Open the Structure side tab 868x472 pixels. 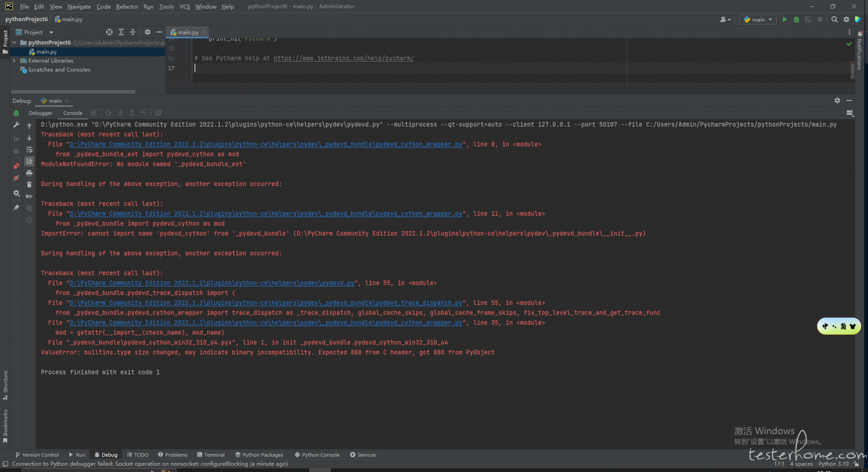pos(5,385)
